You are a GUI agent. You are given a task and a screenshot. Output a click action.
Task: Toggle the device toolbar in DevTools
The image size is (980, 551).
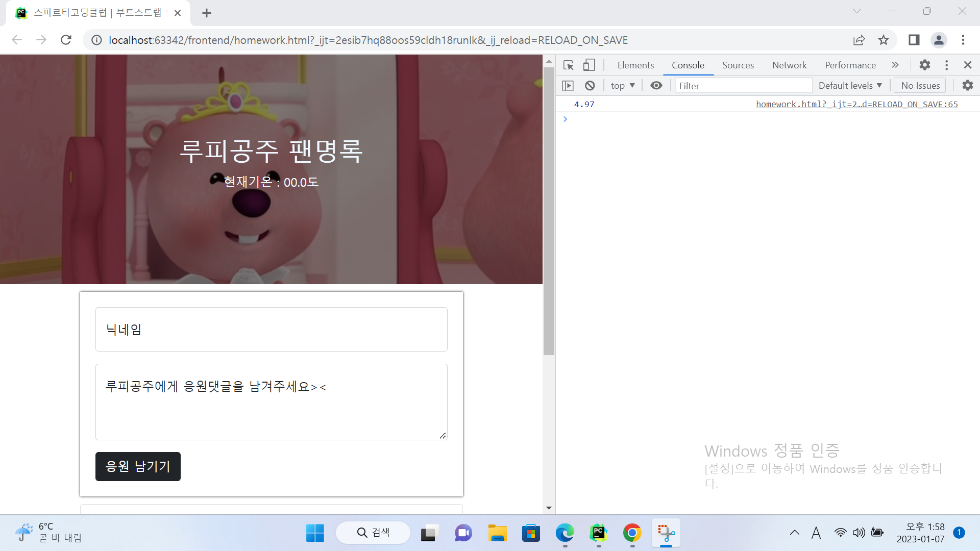tap(589, 65)
